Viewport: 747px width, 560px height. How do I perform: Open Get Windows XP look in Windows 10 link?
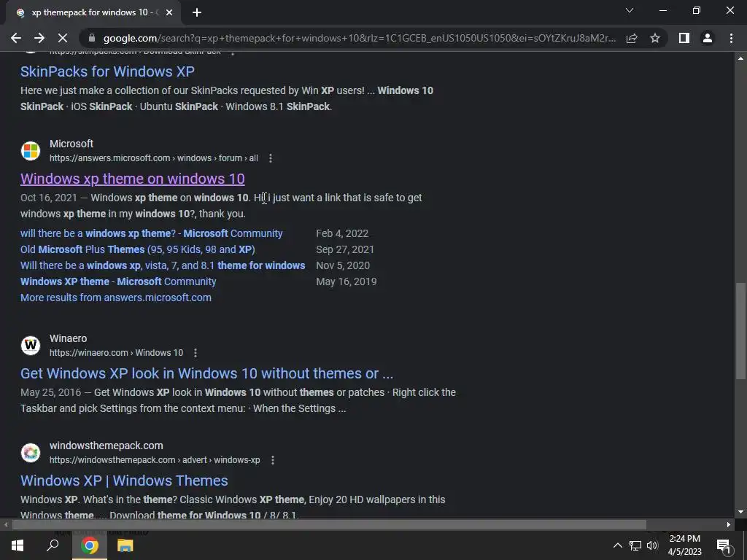[x=206, y=373]
